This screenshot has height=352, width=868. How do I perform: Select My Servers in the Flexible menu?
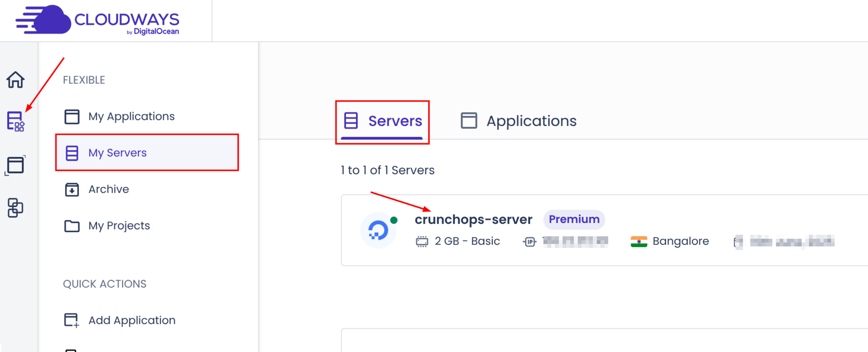pos(118,153)
